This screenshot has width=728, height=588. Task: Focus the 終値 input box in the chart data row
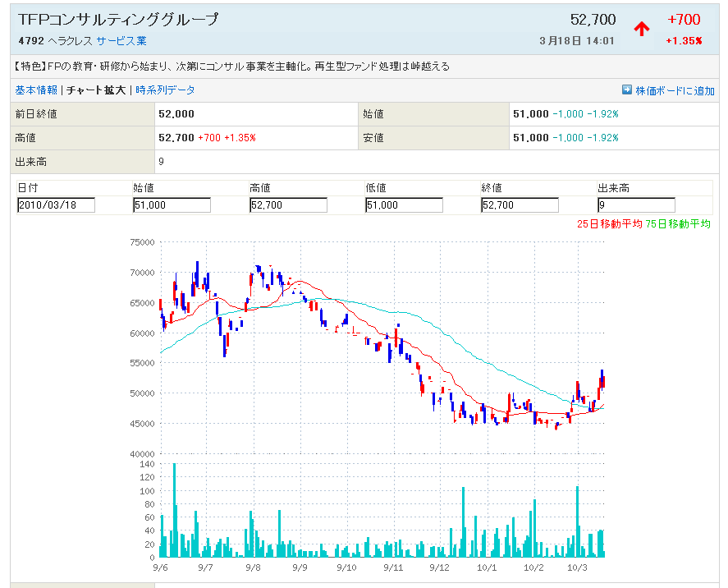pos(520,205)
